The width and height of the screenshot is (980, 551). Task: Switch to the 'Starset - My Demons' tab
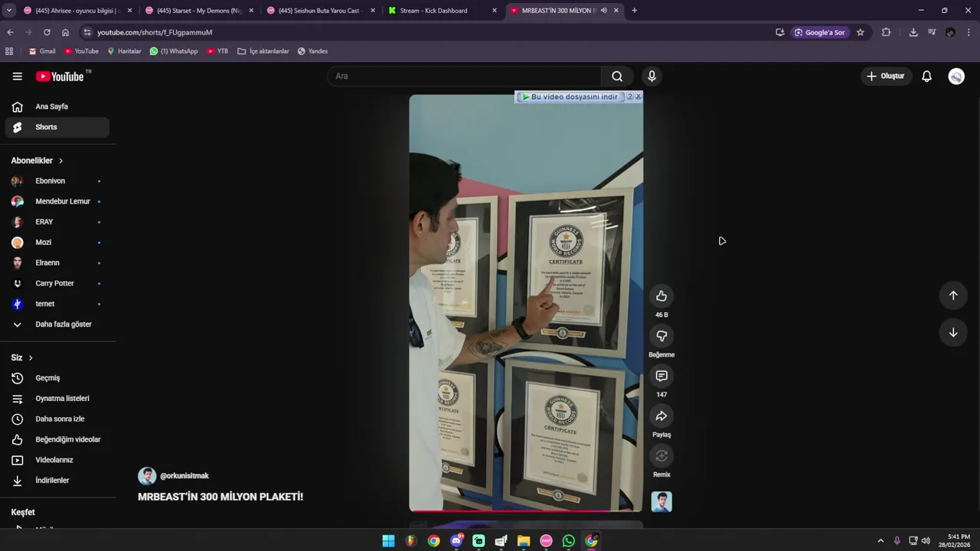tap(199, 11)
